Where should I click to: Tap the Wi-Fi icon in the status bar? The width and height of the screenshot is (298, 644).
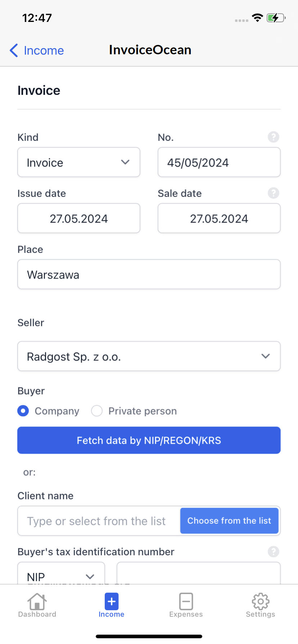pyautogui.click(x=257, y=18)
